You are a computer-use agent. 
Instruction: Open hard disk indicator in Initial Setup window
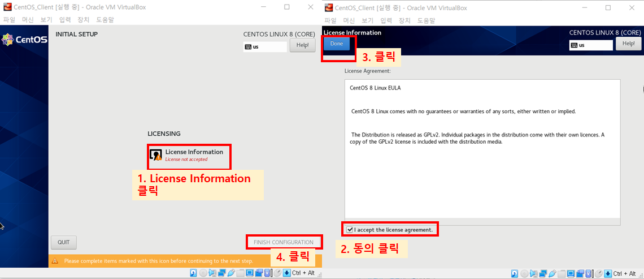pyautogui.click(x=193, y=273)
